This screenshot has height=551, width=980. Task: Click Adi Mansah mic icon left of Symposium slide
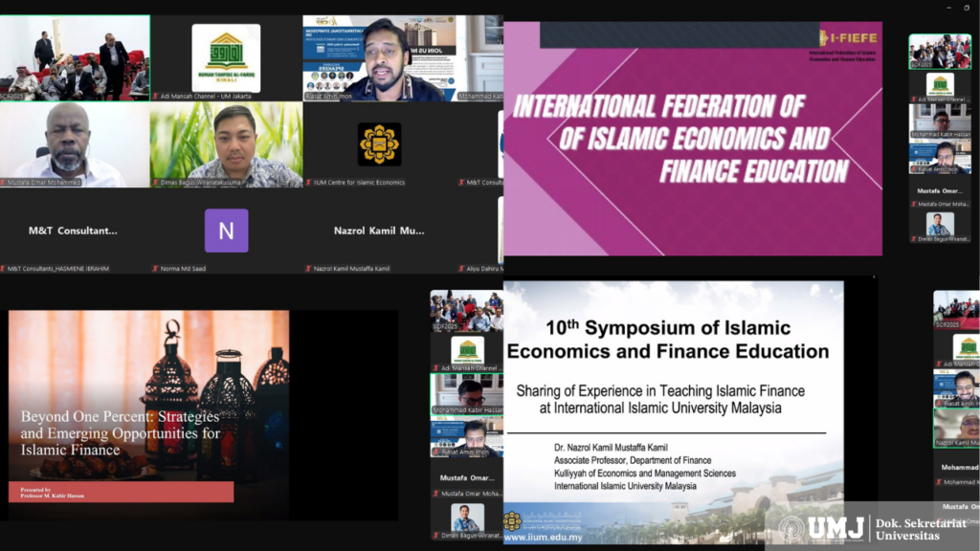(436, 368)
